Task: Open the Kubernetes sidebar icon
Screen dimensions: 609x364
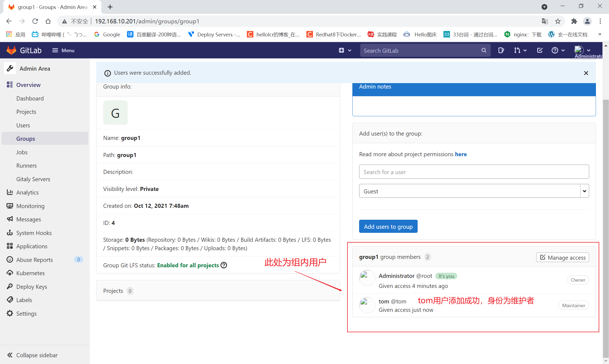Action: [x=10, y=273]
